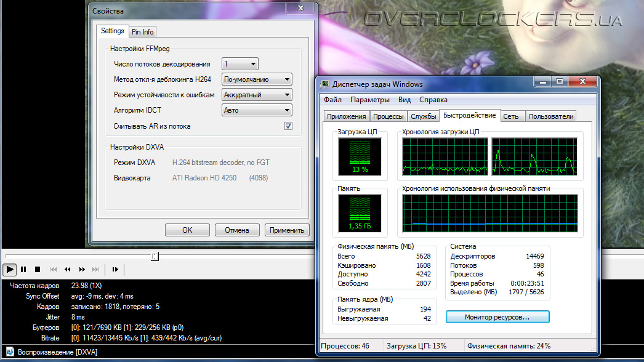Open the H264 deblocking method dropdown

[x=257, y=79]
